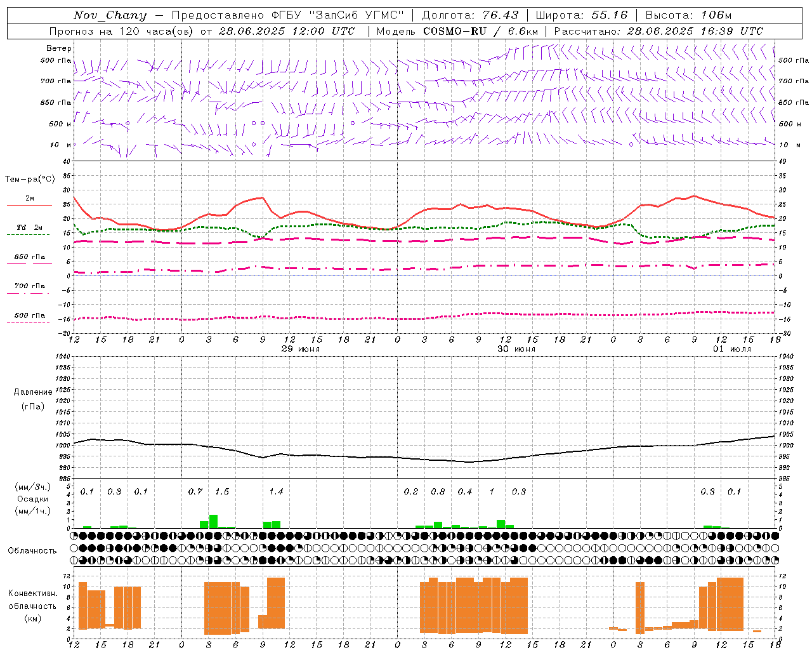
Task: Click the left 10 м wind level label
Action: pos(60,145)
